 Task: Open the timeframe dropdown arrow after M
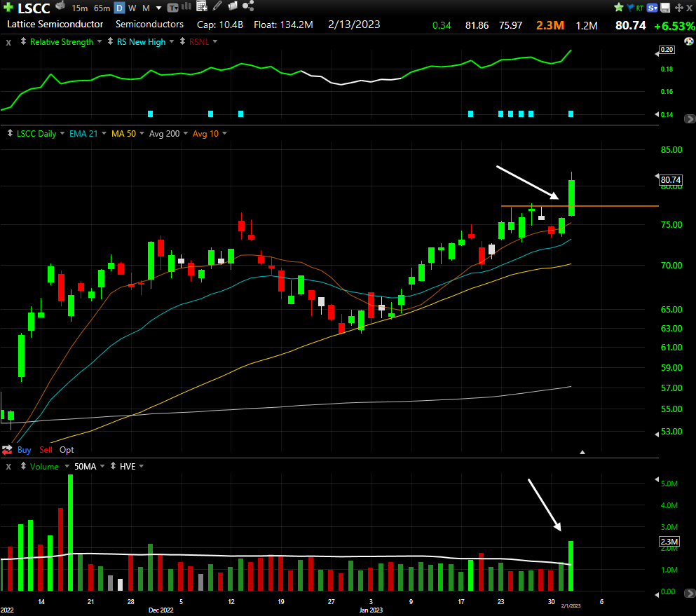tap(158, 8)
